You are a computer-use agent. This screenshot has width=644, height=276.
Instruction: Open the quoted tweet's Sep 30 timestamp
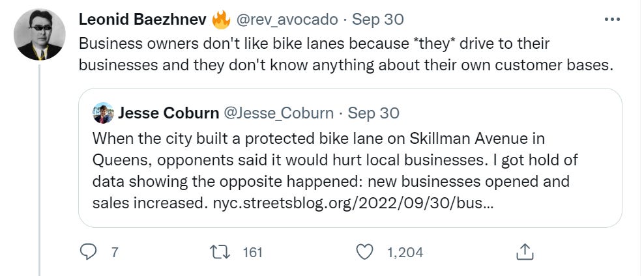click(373, 113)
